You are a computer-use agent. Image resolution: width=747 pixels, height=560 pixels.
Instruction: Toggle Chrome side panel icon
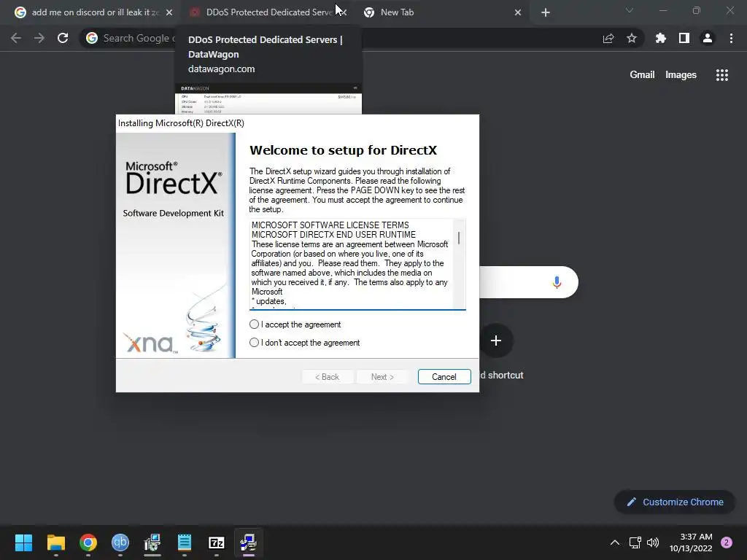tap(684, 38)
